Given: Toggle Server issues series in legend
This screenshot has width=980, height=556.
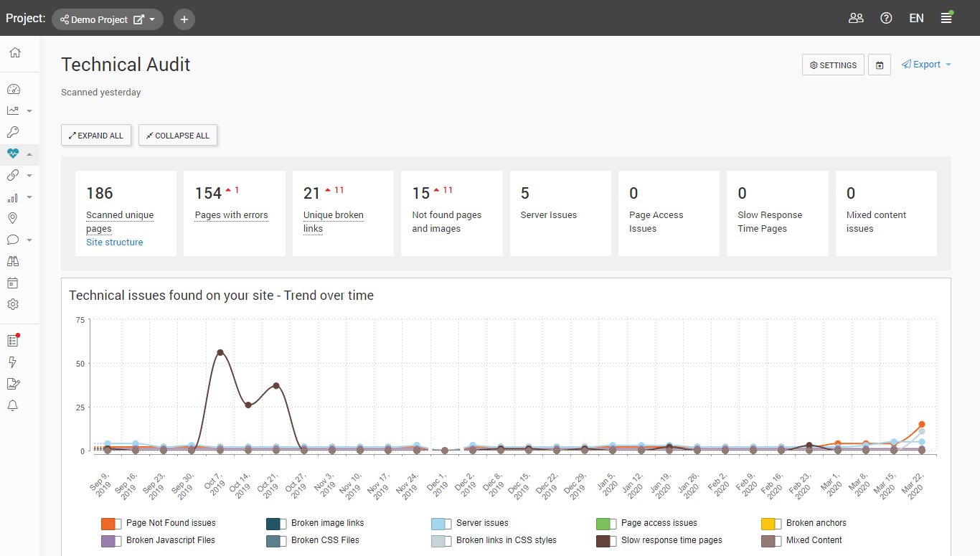Looking at the screenshot, I should 443,524.
